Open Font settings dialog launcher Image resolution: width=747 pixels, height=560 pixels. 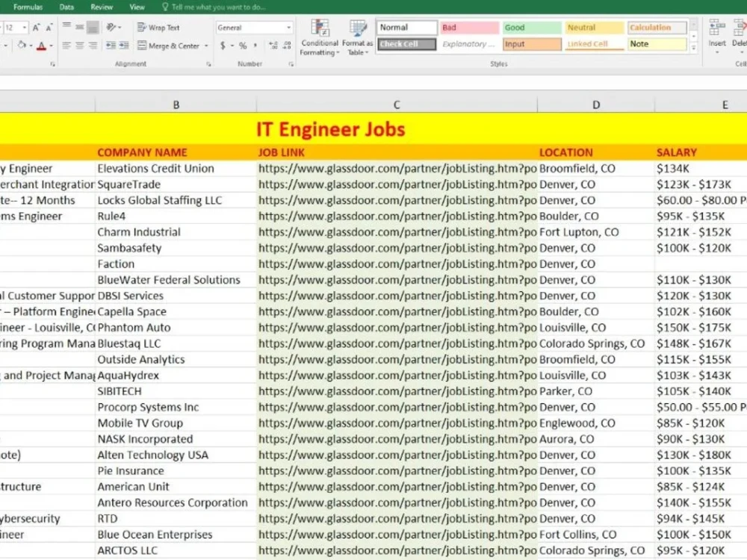[52, 63]
